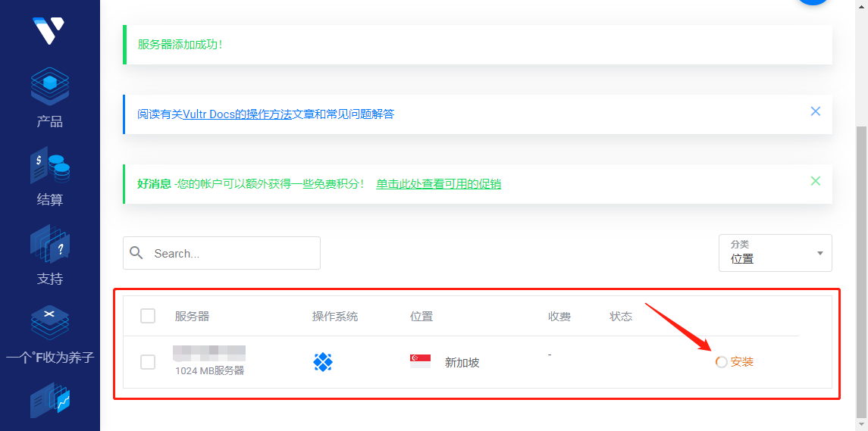Sort by 服务器 column header
Viewport: 868px width, 431px height.
(x=192, y=317)
